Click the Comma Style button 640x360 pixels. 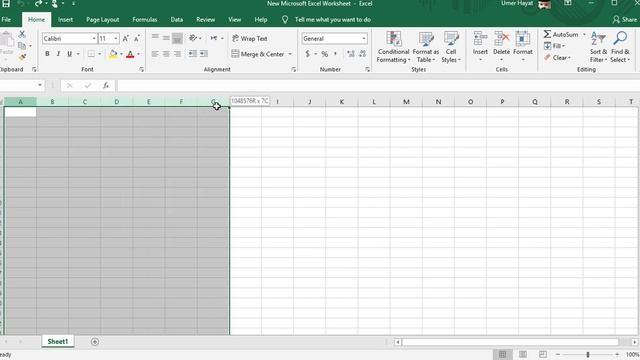point(336,54)
